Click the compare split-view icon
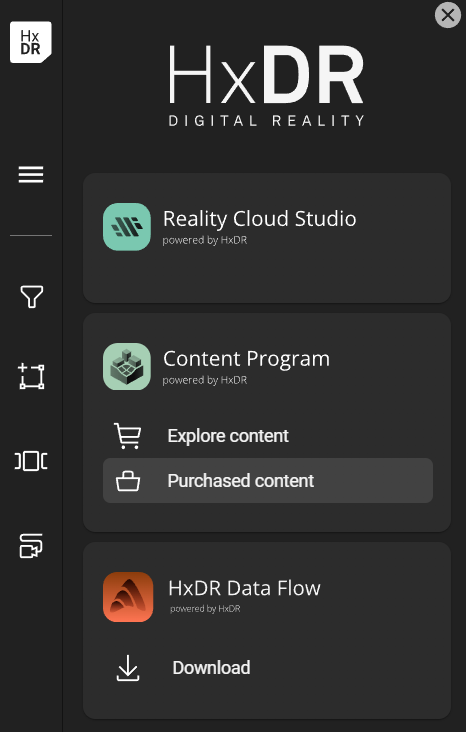The image size is (466, 732). [31, 461]
